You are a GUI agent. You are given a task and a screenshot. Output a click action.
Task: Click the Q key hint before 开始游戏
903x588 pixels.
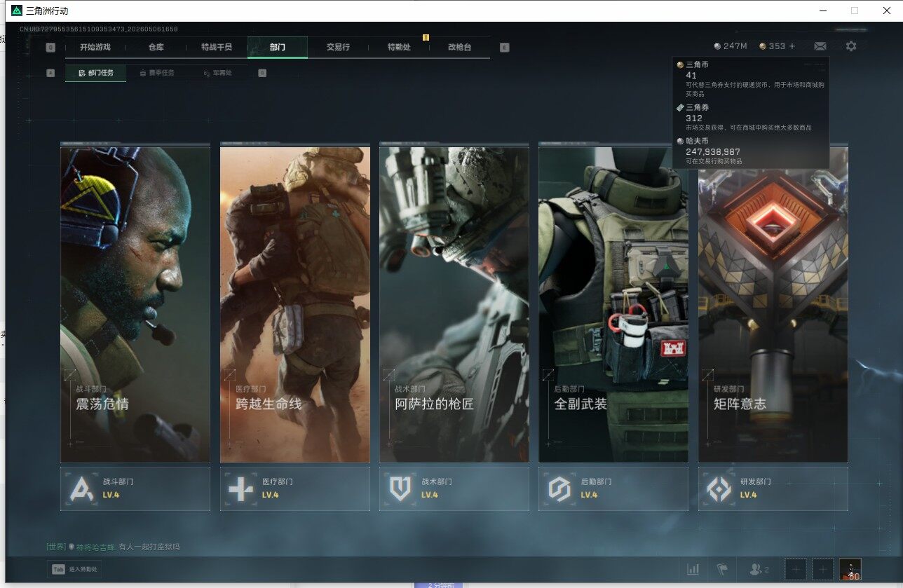[50, 48]
